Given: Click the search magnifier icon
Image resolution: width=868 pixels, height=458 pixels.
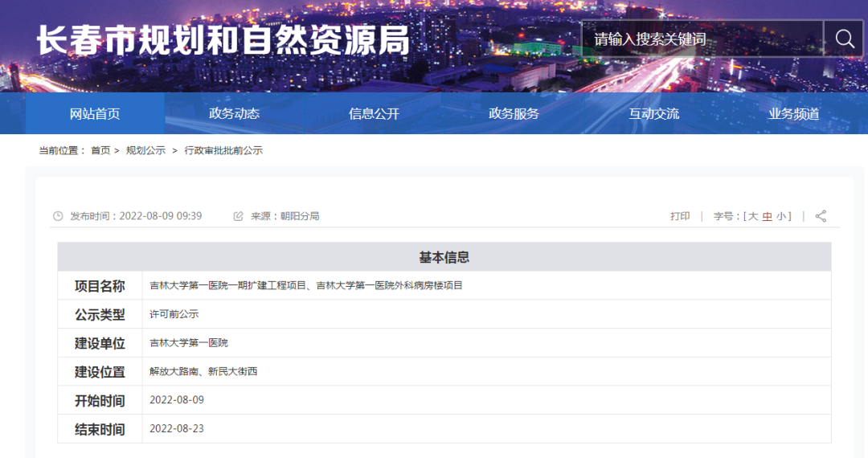Looking at the screenshot, I should coord(844,39).
